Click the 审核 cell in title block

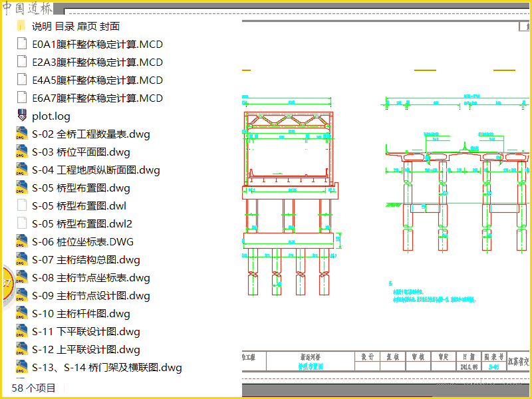pos(418,356)
